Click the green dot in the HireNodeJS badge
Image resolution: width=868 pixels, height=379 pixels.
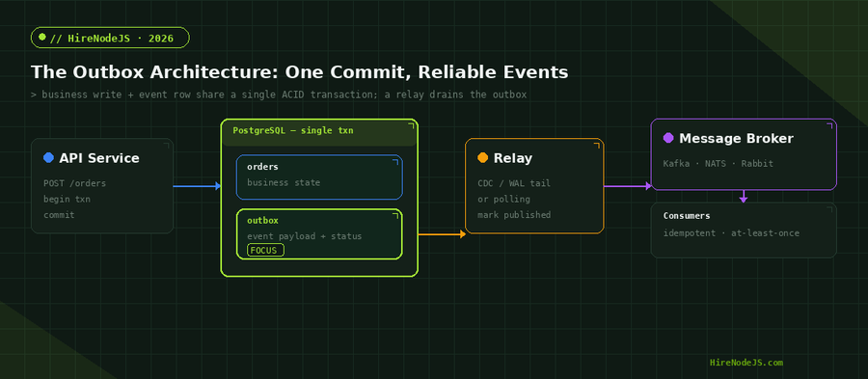click(x=42, y=38)
